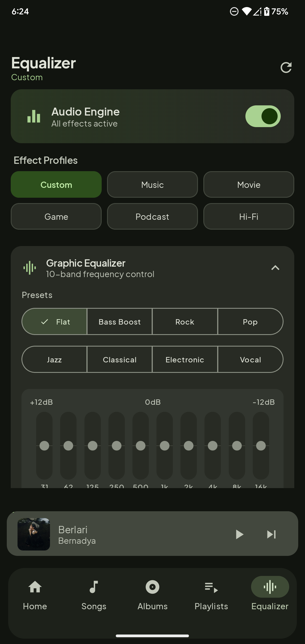
Task: Tap the +12dB scale label
Action: (x=42, y=402)
